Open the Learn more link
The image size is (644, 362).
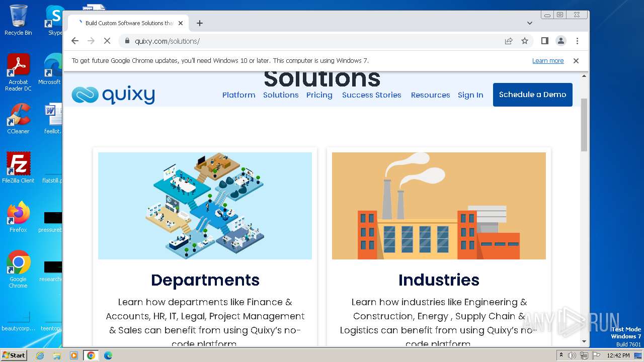pos(548,61)
